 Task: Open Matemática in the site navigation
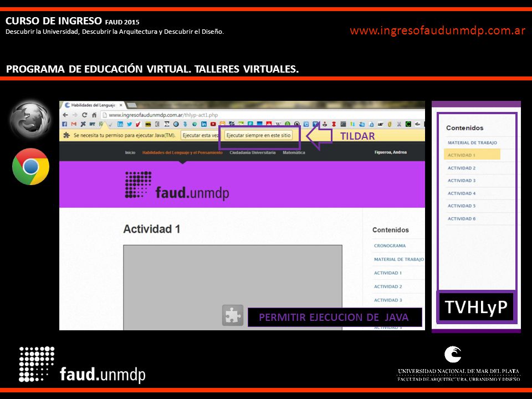[x=294, y=153]
